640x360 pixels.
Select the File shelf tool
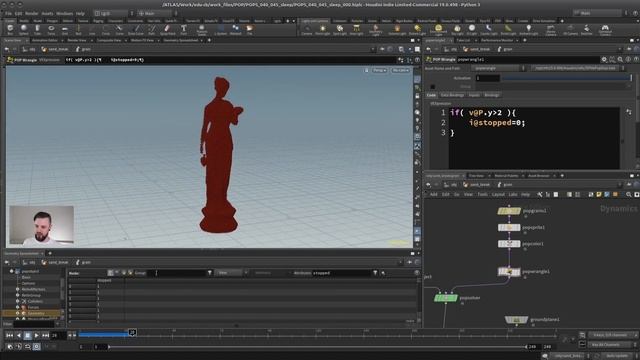249,29
